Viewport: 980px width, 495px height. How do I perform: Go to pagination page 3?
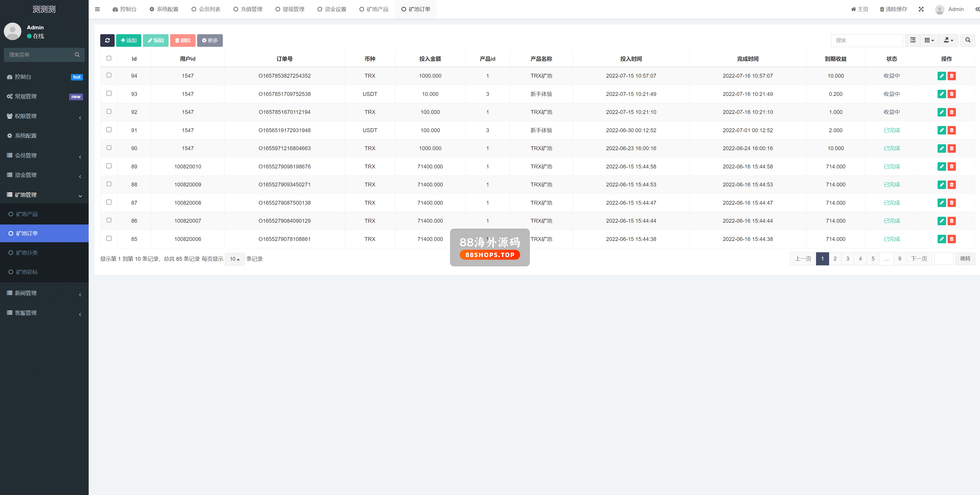point(847,258)
